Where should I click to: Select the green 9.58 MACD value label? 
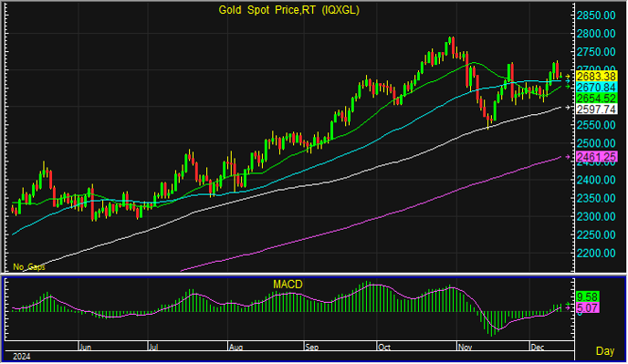[x=587, y=297]
